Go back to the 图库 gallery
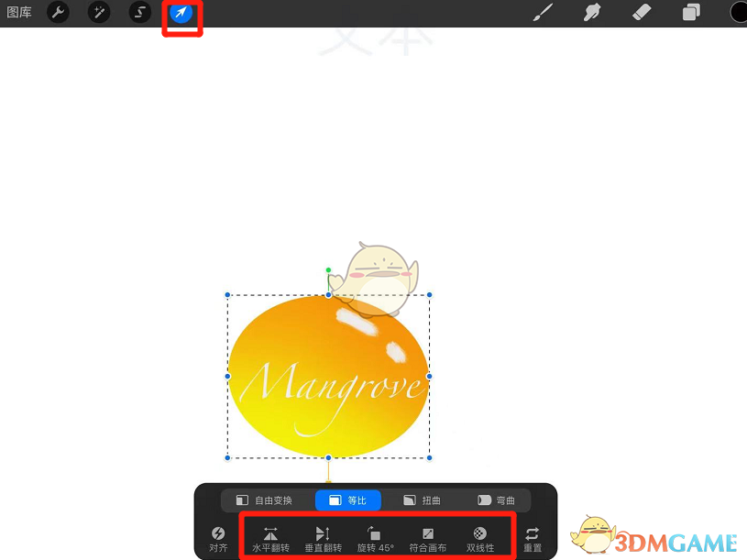This screenshot has height=560, width=747. click(x=18, y=13)
